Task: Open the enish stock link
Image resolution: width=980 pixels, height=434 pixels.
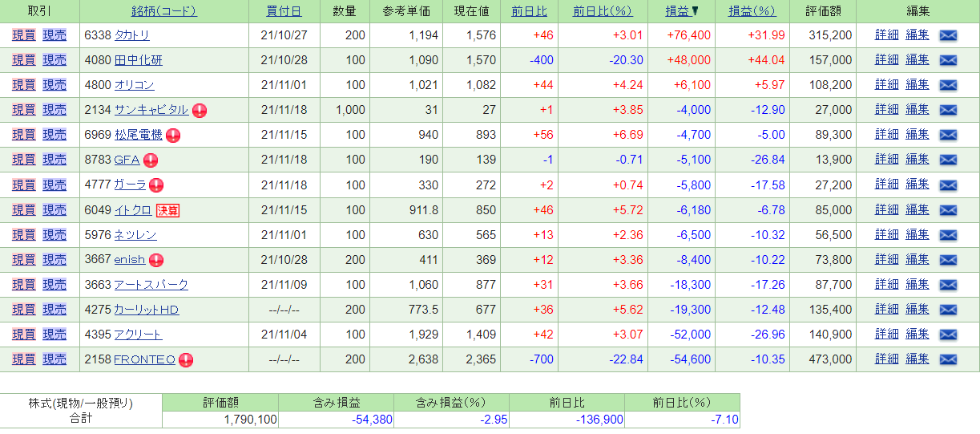Action: tap(129, 260)
